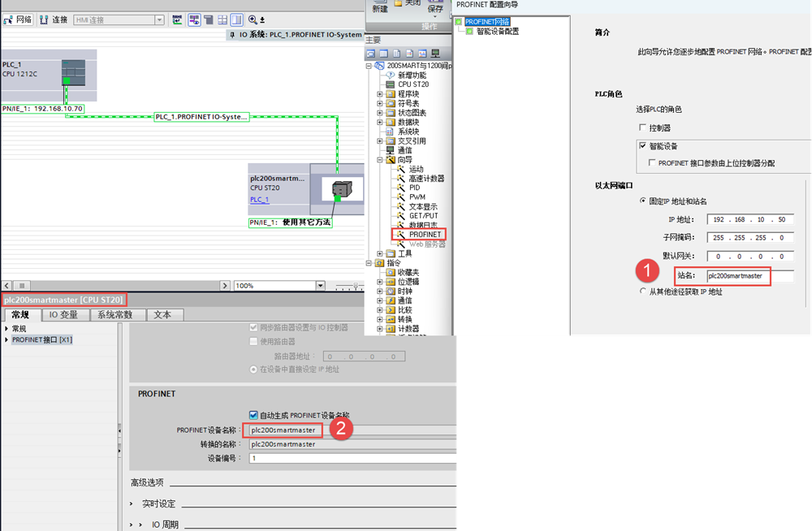Screen dimensions: 812x531
Task: Adjust the network view zoom slider
Action: click(x=356, y=286)
